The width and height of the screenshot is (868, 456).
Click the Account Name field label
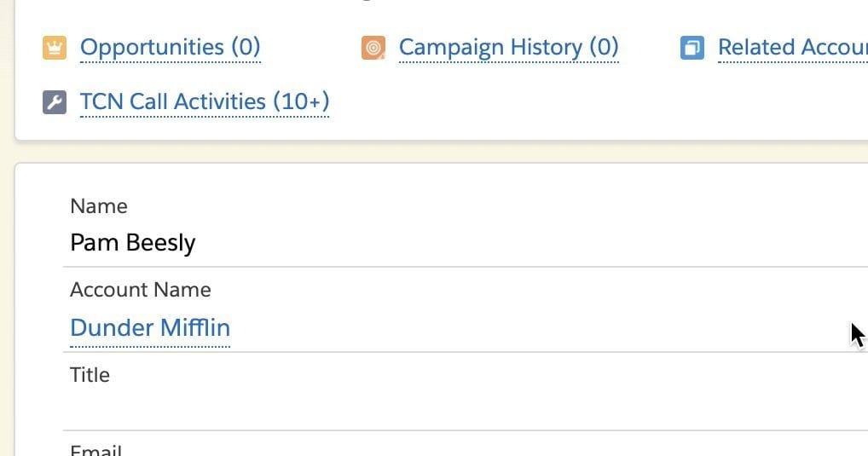tap(141, 290)
